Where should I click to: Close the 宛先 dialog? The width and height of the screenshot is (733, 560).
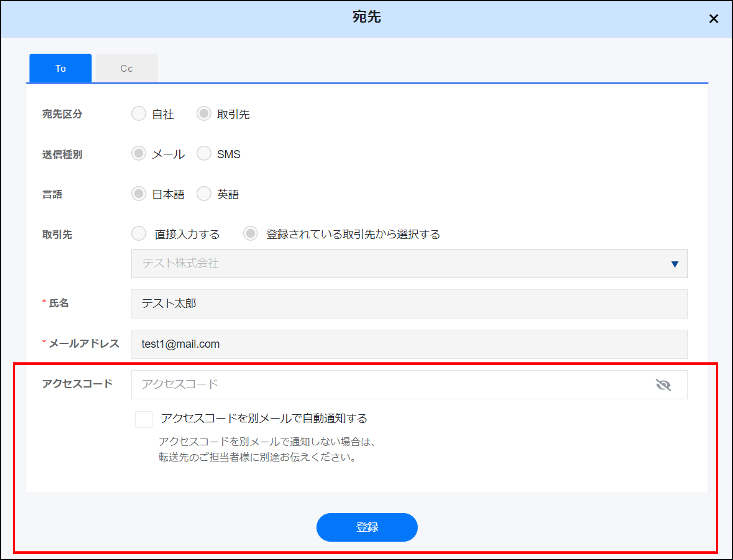[x=713, y=19]
